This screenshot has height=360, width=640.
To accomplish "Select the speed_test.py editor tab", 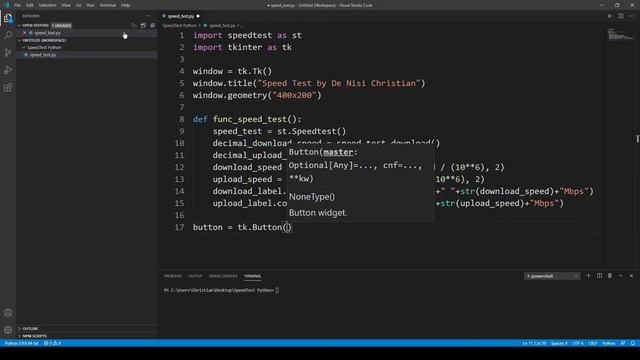I will pyautogui.click(x=181, y=16).
